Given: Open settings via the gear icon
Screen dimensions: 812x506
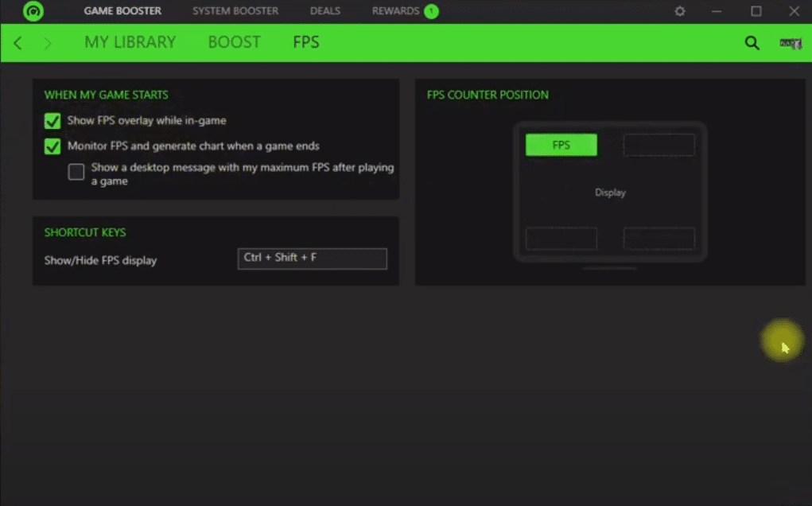Looking at the screenshot, I should coord(680,11).
